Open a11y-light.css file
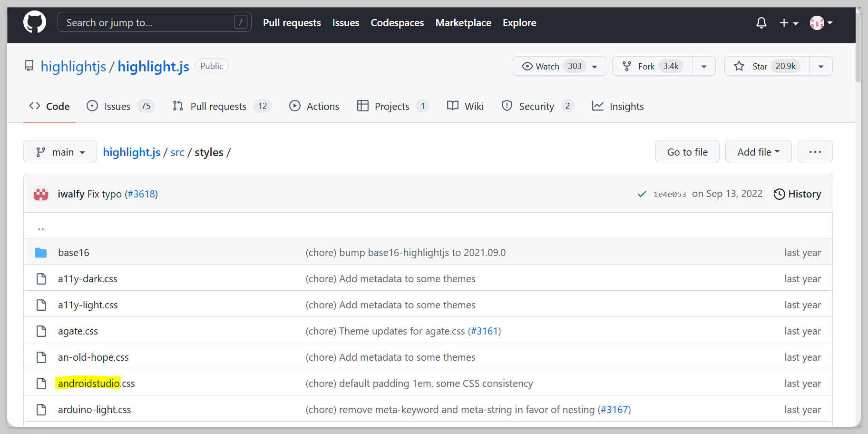 point(88,305)
